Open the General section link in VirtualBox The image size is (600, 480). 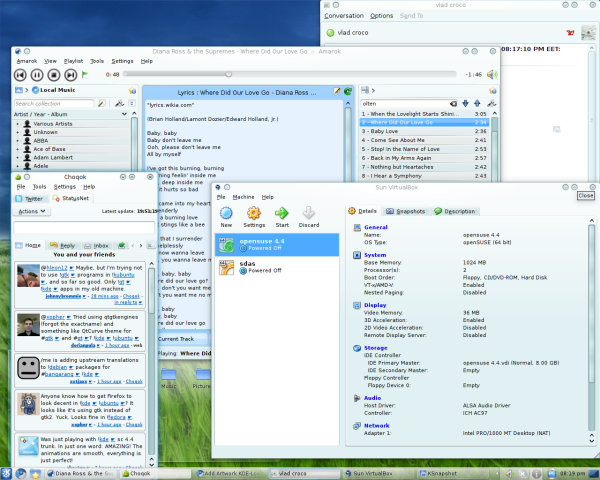click(376, 227)
